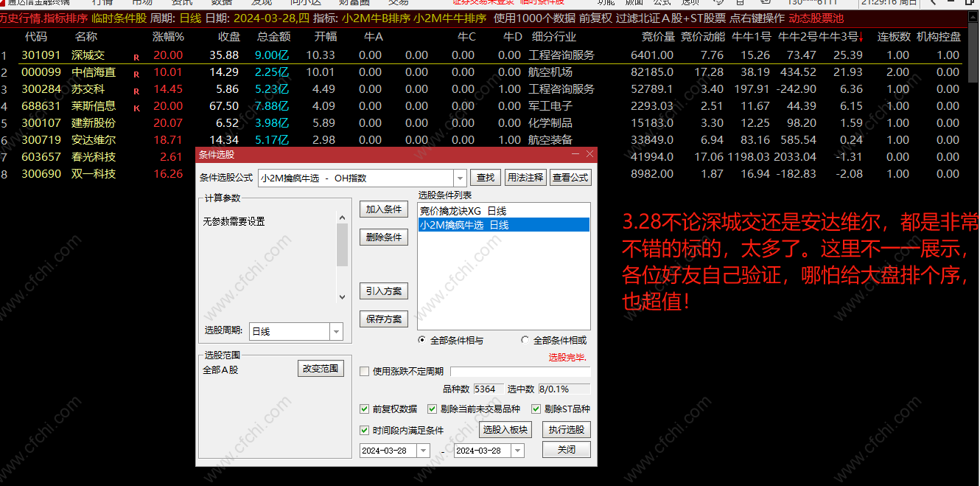The height and width of the screenshot is (486, 980).
Task: Sort by the 名称 column header
Action: 86,37
